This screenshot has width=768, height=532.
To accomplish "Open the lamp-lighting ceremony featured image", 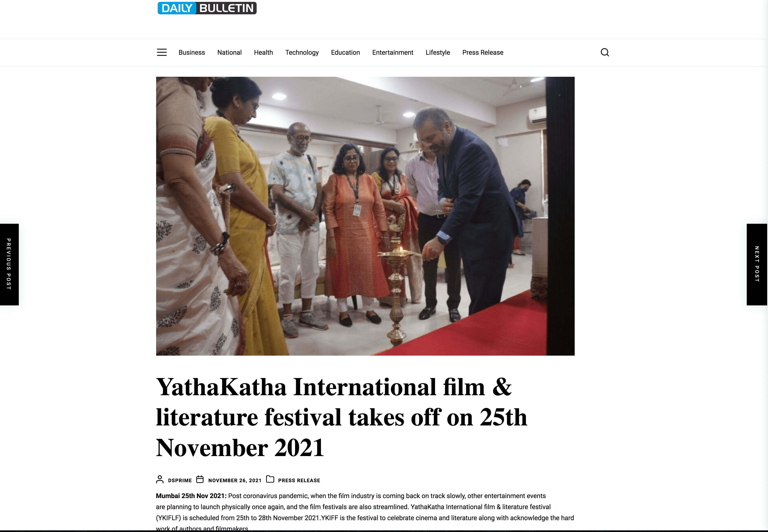I will click(365, 216).
